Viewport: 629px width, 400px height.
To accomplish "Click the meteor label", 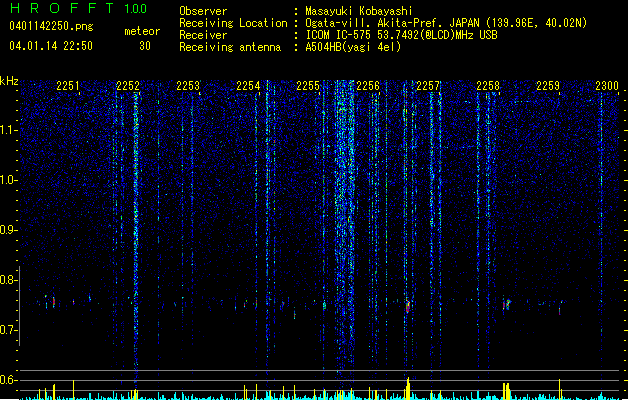I will [142, 31].
